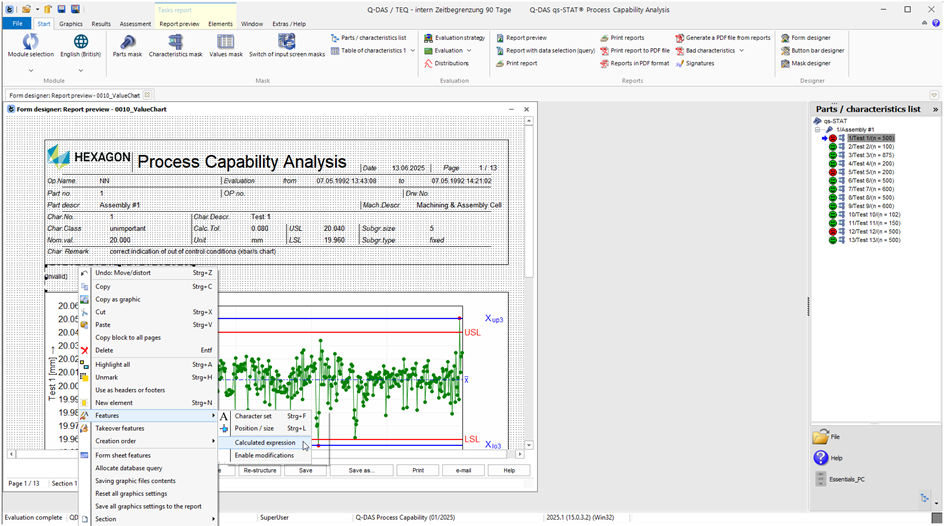Click Print report in ribbon

tap(516, 63)
